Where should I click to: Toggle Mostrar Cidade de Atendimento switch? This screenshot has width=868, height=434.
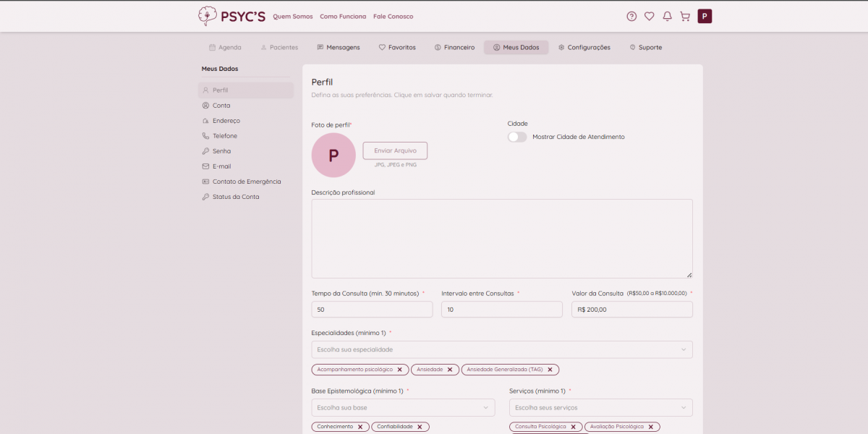[517, 137]
